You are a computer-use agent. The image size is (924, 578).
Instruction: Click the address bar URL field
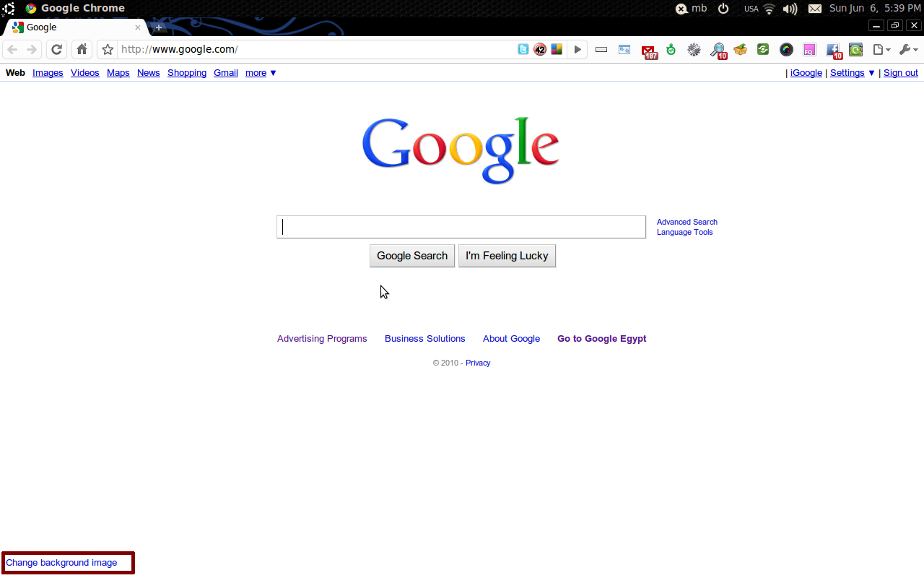[x=315, y=50]
